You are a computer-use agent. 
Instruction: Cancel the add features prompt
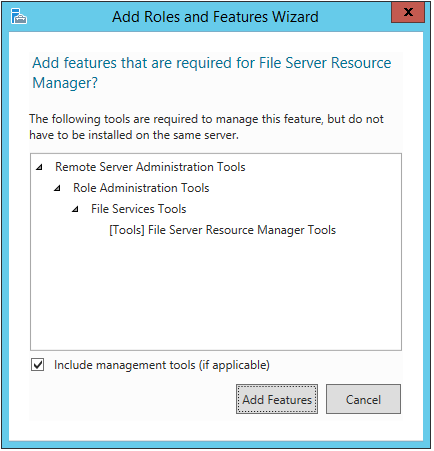click(x=363, y=399)
